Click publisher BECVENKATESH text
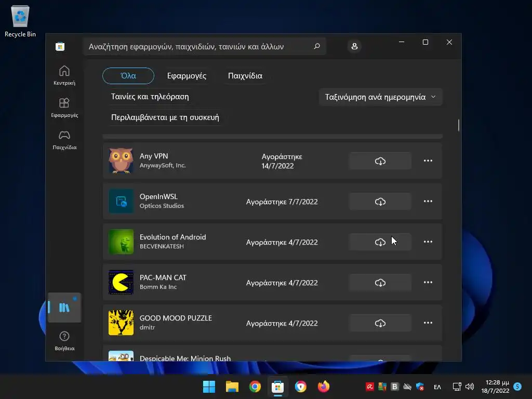 pyautogui.click(x=162, y=246)
